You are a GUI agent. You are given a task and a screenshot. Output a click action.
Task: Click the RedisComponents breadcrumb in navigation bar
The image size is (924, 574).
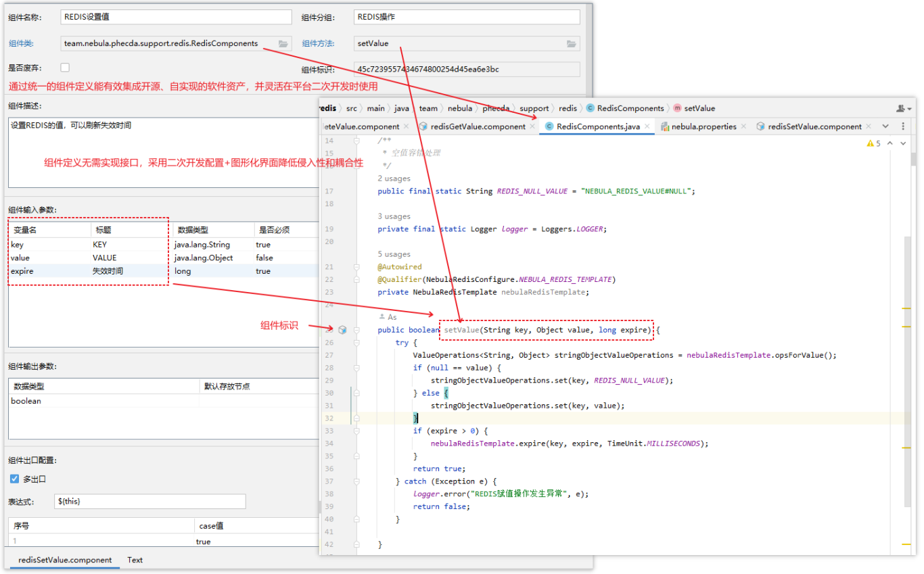click(630, 108)
